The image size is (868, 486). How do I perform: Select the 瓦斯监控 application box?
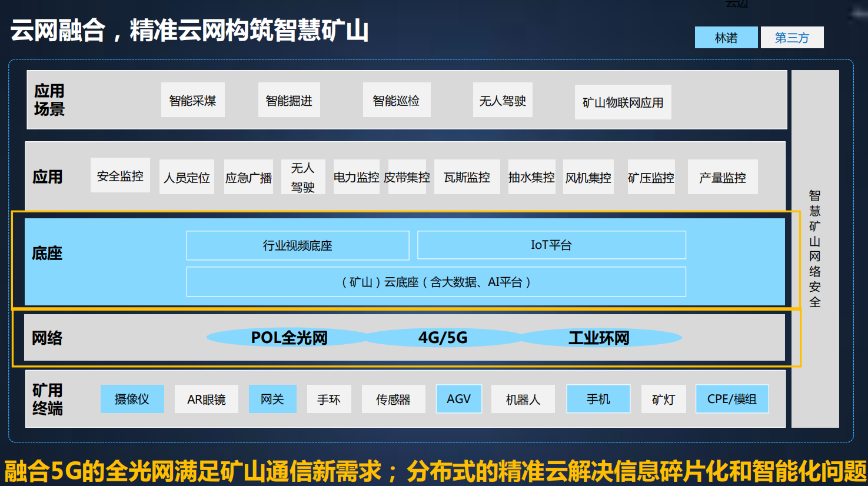[467, 177]
